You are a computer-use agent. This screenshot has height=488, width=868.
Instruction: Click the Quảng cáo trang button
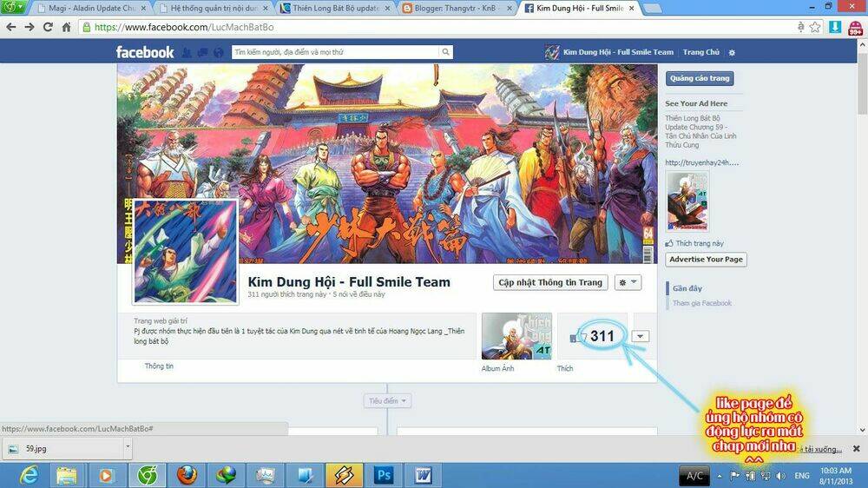[700, 79]
